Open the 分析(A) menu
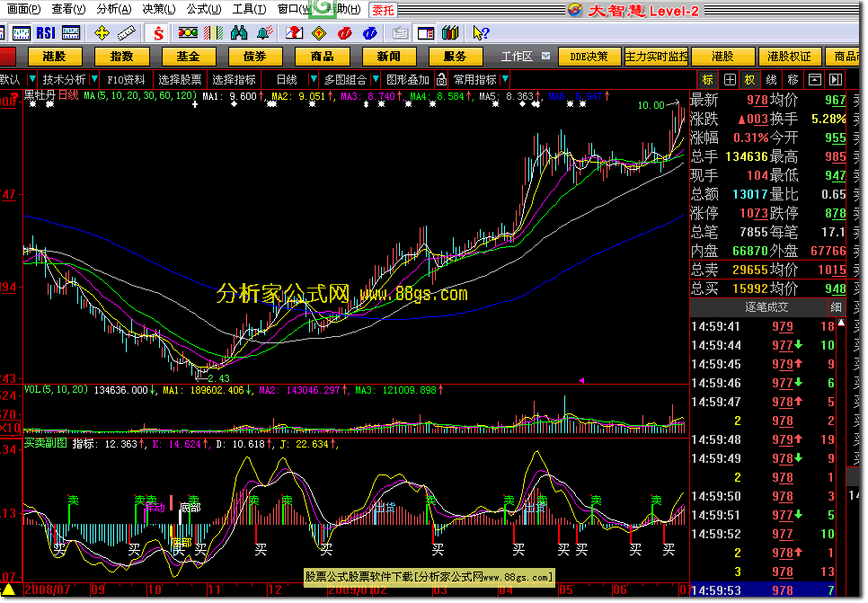 (x=114, y=9)
